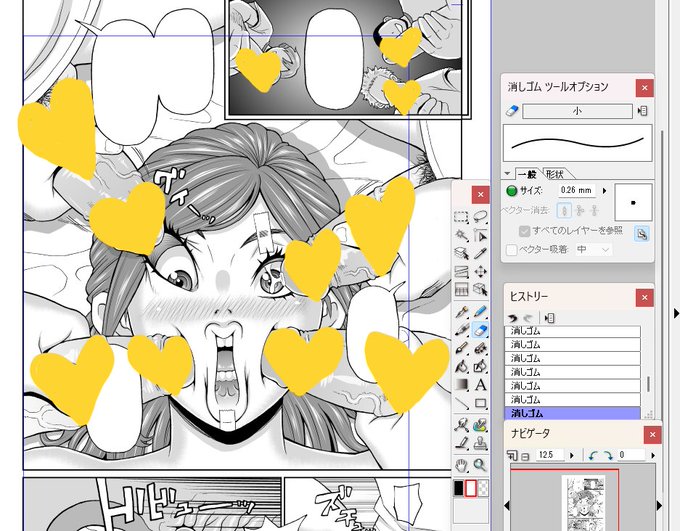Select the magic wand tool

[x=461, y=235]
